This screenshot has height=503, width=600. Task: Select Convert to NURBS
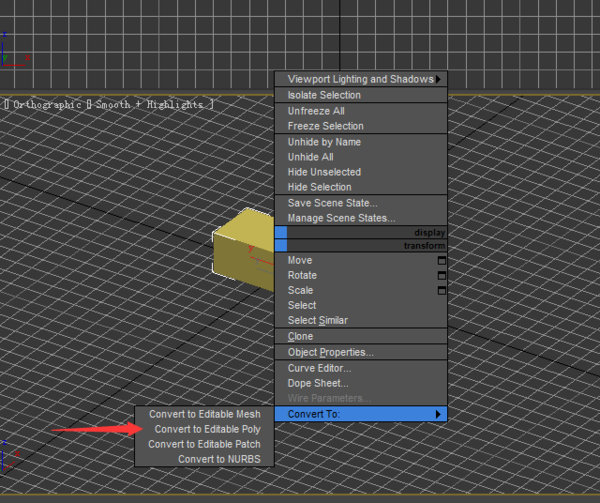point(219,459)
